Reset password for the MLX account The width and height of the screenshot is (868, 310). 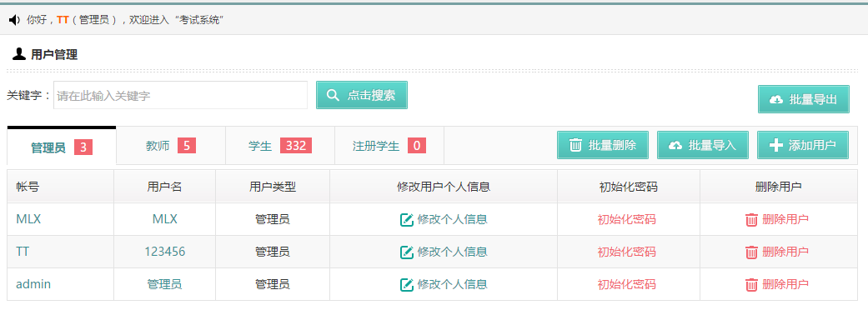point(627,219)
